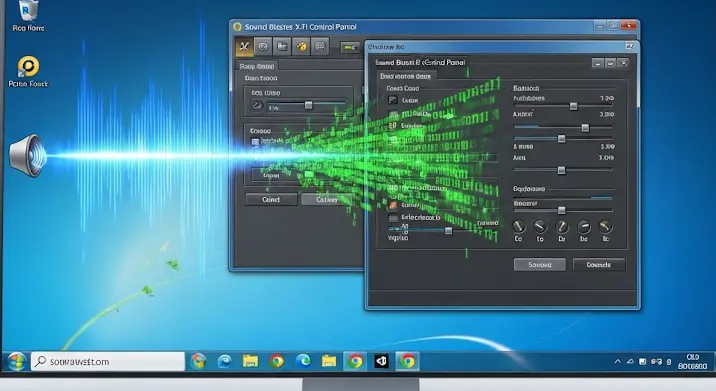Select the gold wrench tools icon in back window toolbar
Viewport: 716px width, 391px height.
click(x=244, y=46)
